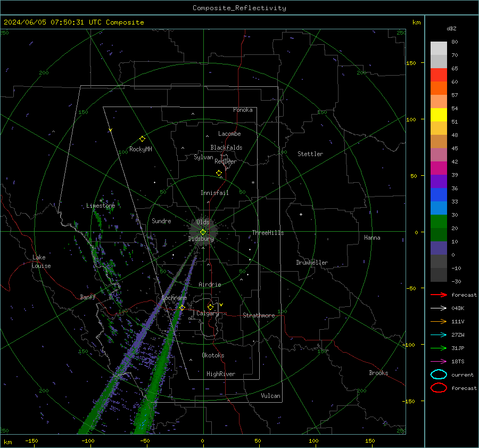This screenshot has width=479, height=448.
Task: Click the dBZ legend heading
Action: (x=451, y=28)
